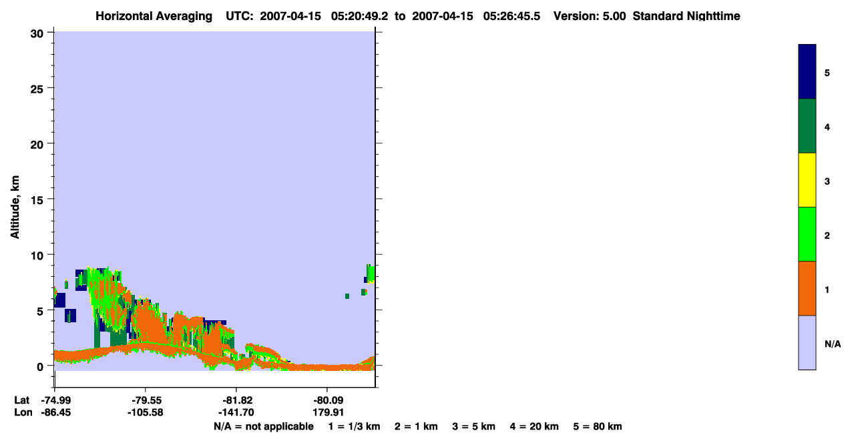Click the orange colorbar segment 1
868x445 pixels.
coord(807,288)
